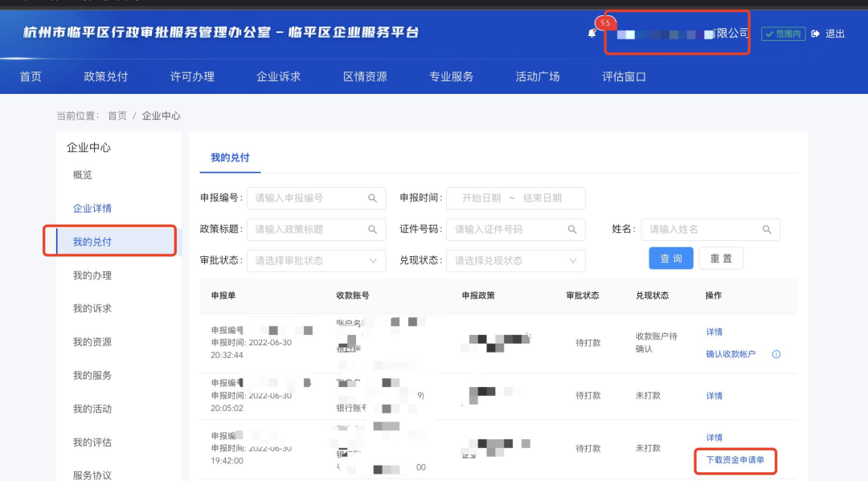Select 概览 in the sidebar
The height and width of the screenshot is (481, 868).
(x=83, y=175)
